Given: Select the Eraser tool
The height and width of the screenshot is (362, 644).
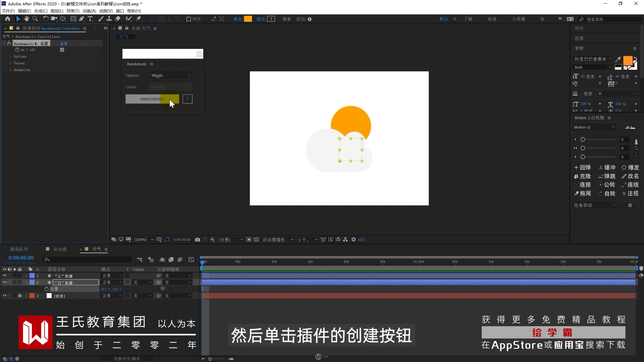Looking at the screenshot, I should [x=118, y=19].
